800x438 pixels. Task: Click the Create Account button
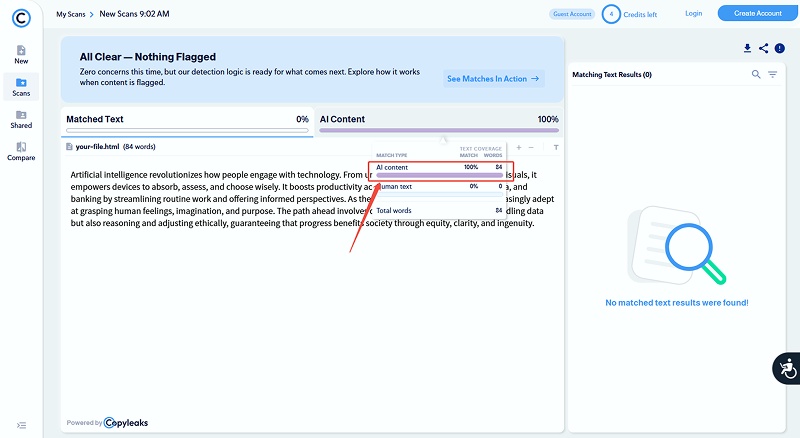coord(757,13)
